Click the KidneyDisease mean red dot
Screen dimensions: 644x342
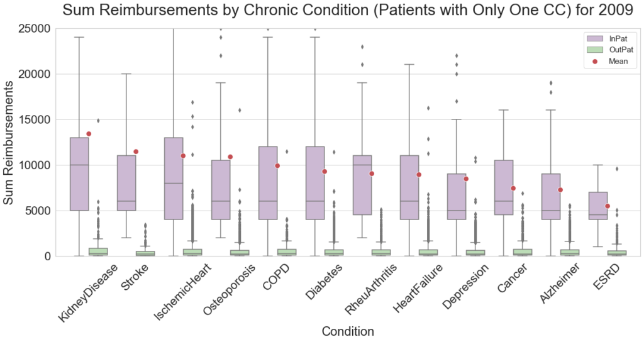tap(89, 133)
